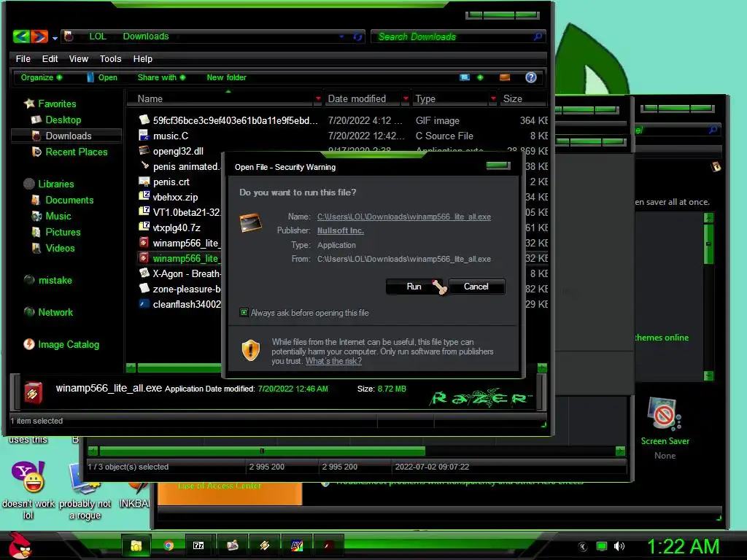
Task: Click the vtxplg40.7z archive icon
Action: coord(144,227)
